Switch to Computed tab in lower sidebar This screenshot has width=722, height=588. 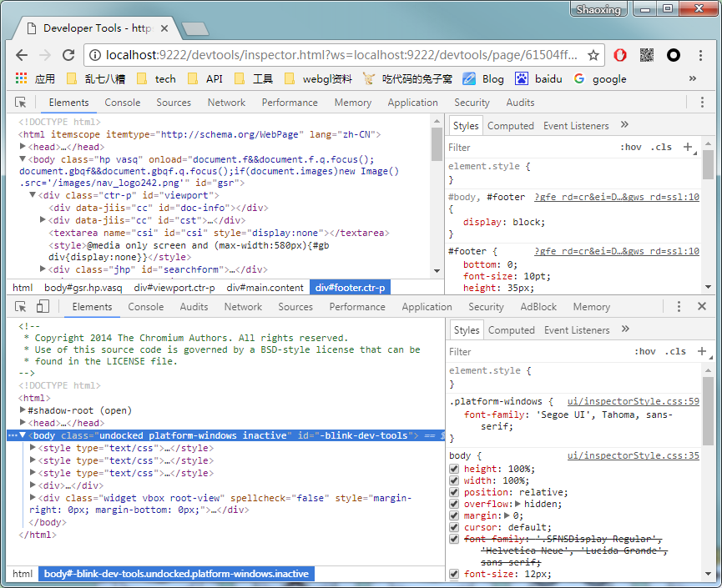(x=512, y=330)
